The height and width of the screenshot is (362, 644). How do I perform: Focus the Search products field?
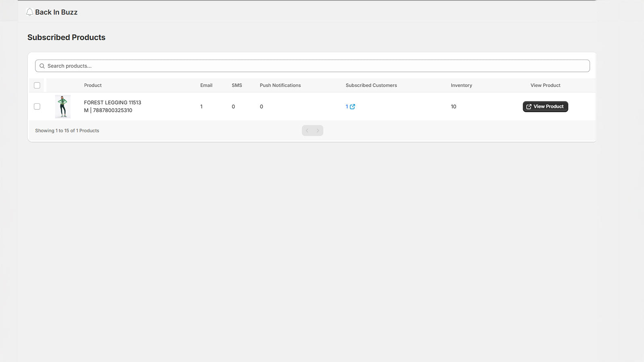pos(312,66)
